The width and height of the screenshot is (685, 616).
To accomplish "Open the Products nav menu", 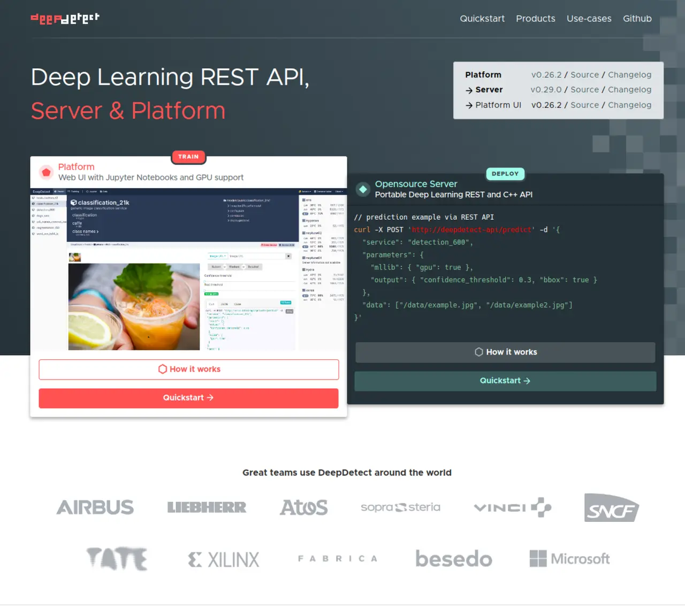I will (x=536, y=19).
